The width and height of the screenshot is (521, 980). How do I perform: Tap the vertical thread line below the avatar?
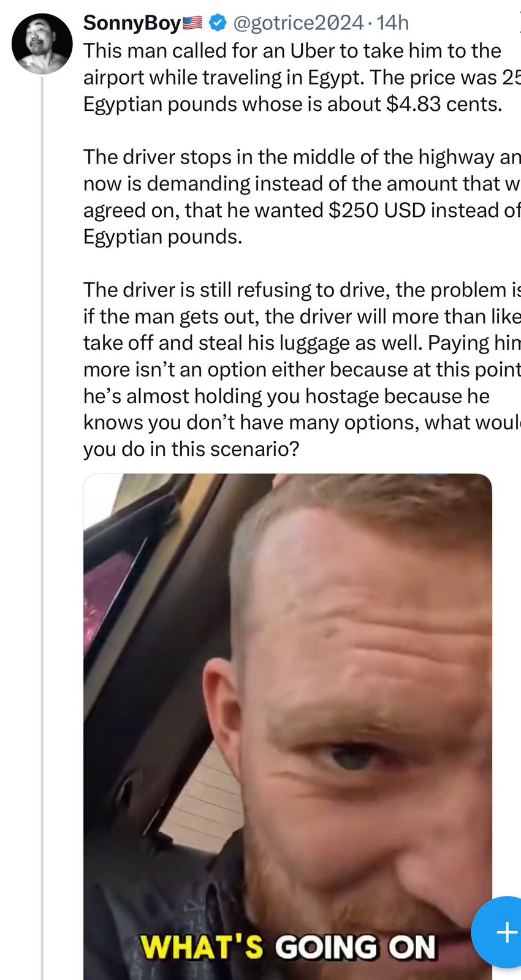pos(42,527)
